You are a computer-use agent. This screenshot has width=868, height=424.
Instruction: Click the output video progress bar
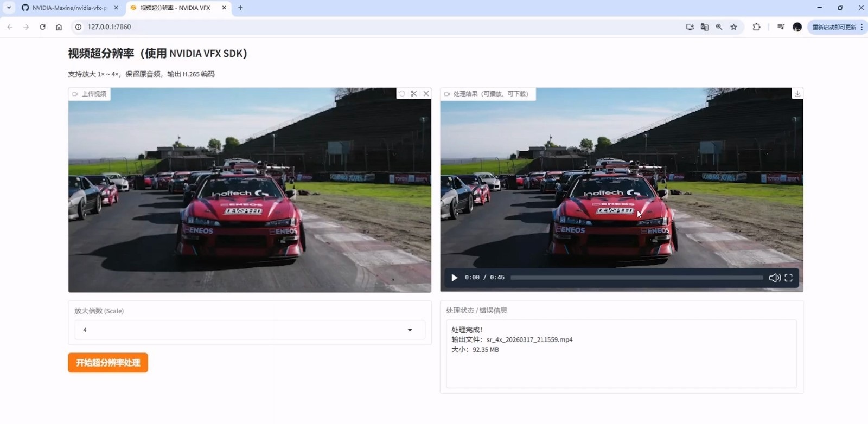click(636, 278)
